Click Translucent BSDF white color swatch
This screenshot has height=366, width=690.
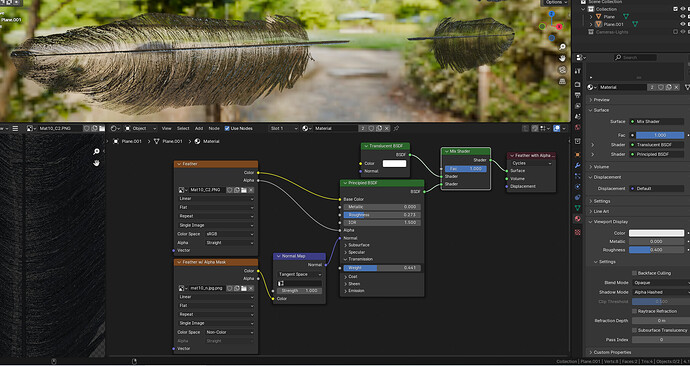coord(394,164)
